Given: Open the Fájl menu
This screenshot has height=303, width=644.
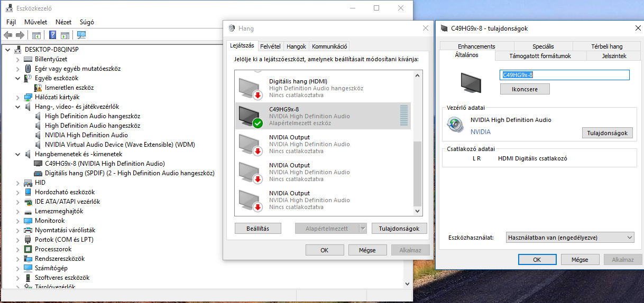Looking at the screenshot, I should point(11,22).
